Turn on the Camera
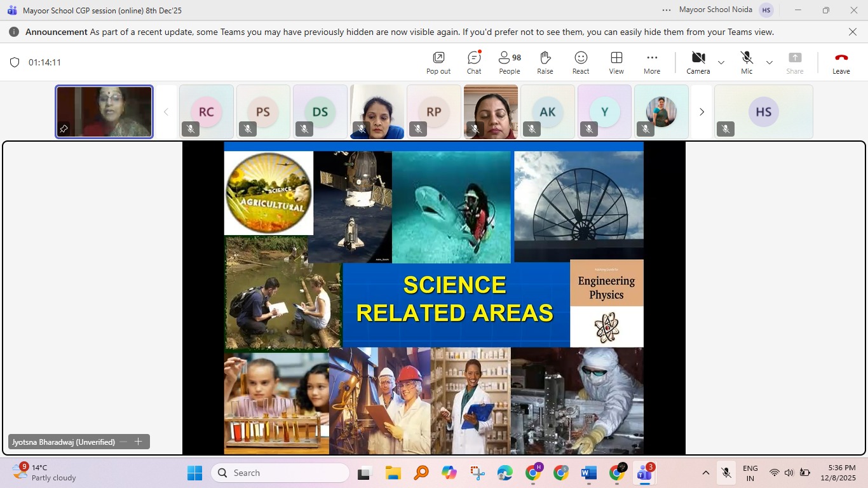The height and width of the screenshot is (488, 868). (698, 62)
